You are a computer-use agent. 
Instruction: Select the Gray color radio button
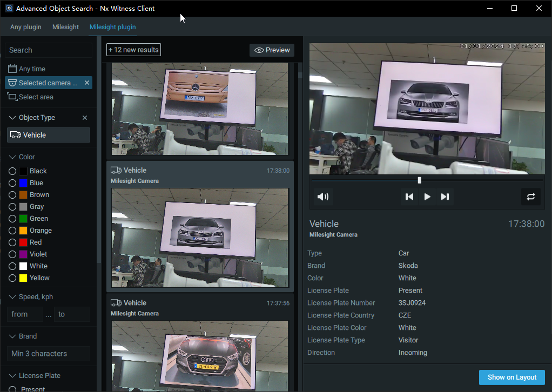pyautogui.click(x=12, y=207)
